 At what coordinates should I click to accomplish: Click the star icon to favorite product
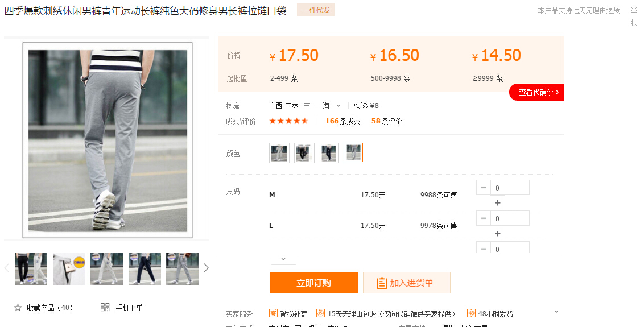[x=18, y=308]
